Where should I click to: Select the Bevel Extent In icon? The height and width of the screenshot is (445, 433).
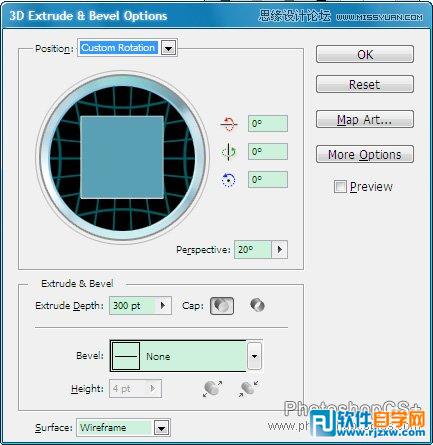[x=249, y=389]
